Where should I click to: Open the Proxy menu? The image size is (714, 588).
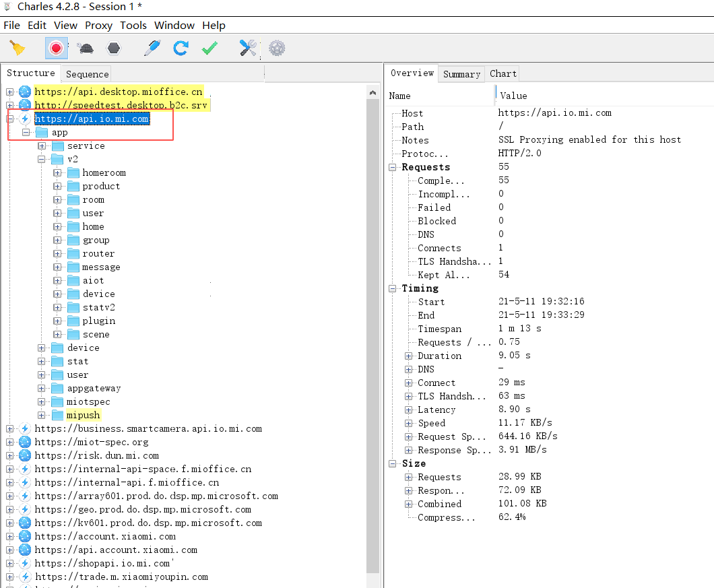coord(98,26)
